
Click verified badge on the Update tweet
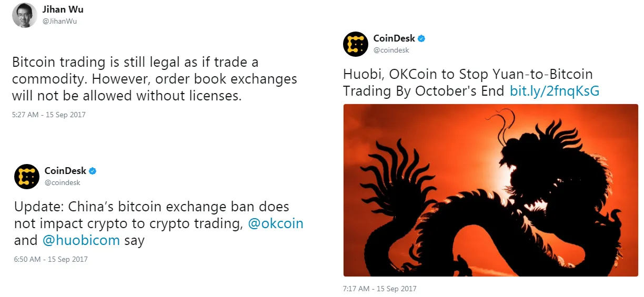(92, 171)
